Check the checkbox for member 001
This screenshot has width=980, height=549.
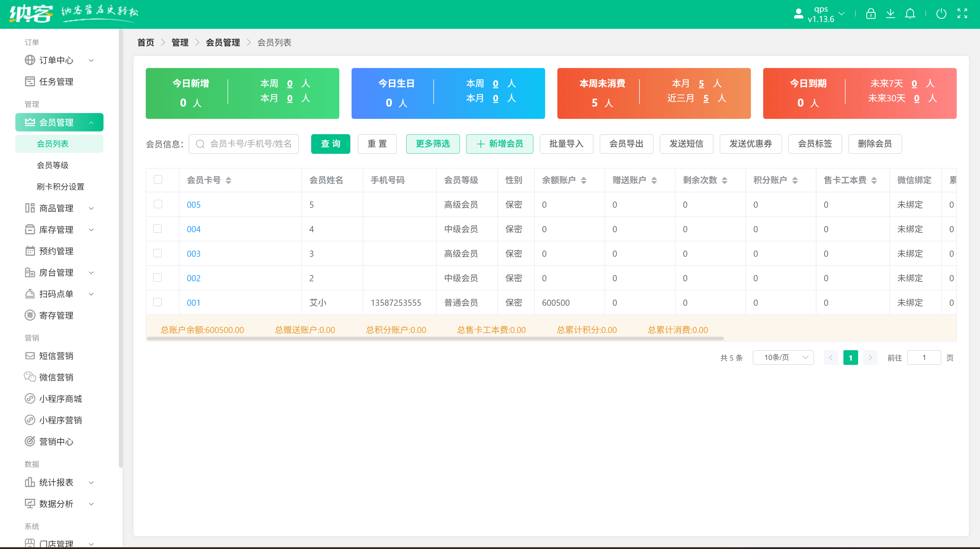coord(157,302)
